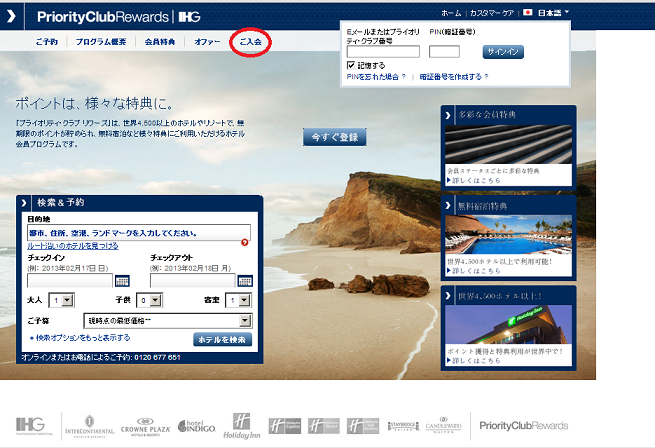Open the check-in calendar icon
The height and width of the screenshot is (448, 655).
pos(122,281)
